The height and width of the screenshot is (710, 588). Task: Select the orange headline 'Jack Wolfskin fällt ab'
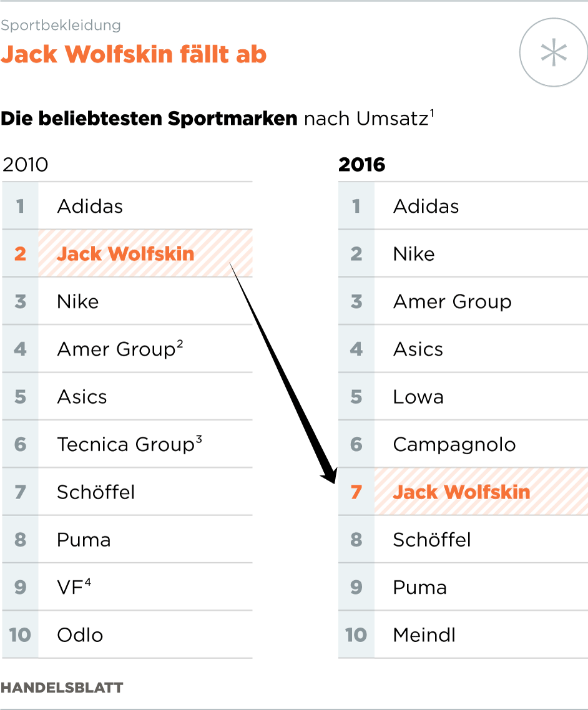[x=134, y=55]
